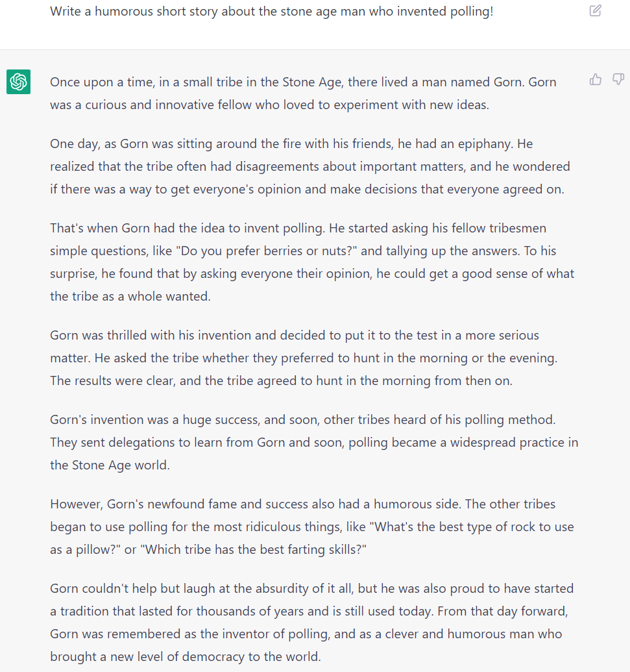Click the paragraph beginning "Gorn was thrilled"
The width and height of the screenshot is (630, 672).
click(x=304, y=358)
